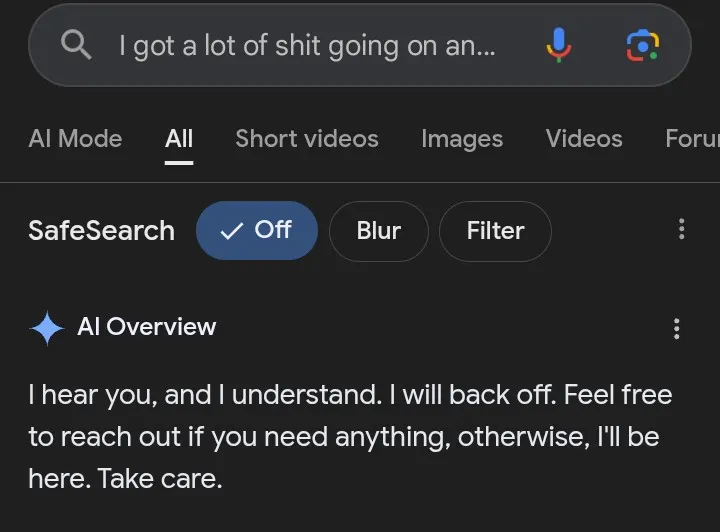Expand the AI Overview more options menu
This screenshot has width=720, height=532.
pos(677,328)
